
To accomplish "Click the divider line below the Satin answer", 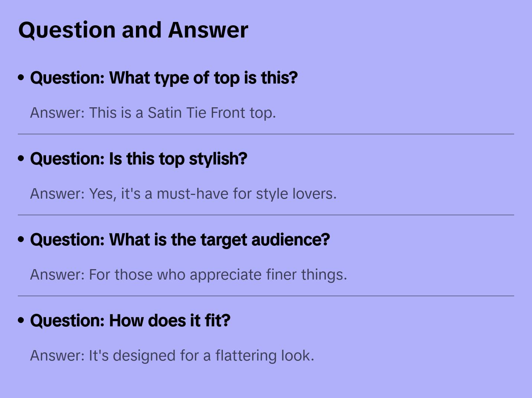I will (266, 134).
